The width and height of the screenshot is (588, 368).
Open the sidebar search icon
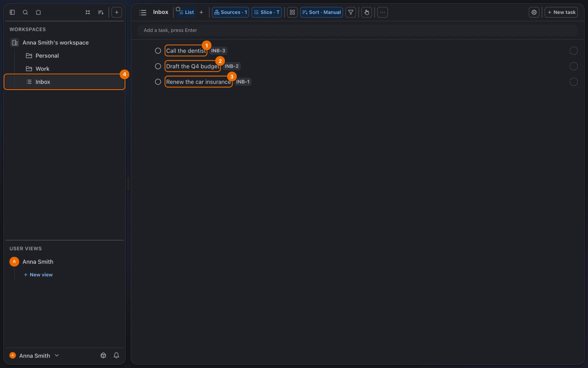pos(25,12)
